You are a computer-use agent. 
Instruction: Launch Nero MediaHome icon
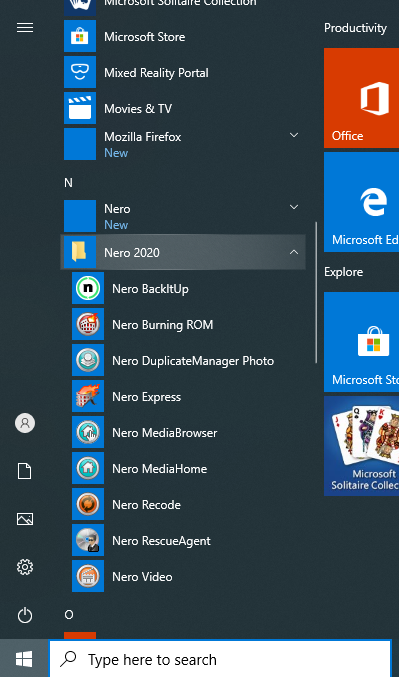pos(88,468)
